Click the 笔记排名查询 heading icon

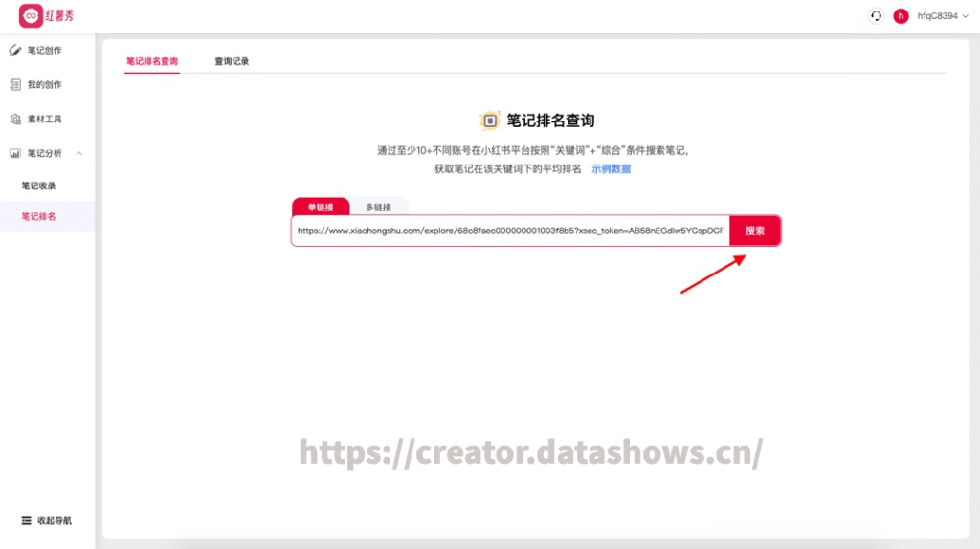click(x=490, y=121)
